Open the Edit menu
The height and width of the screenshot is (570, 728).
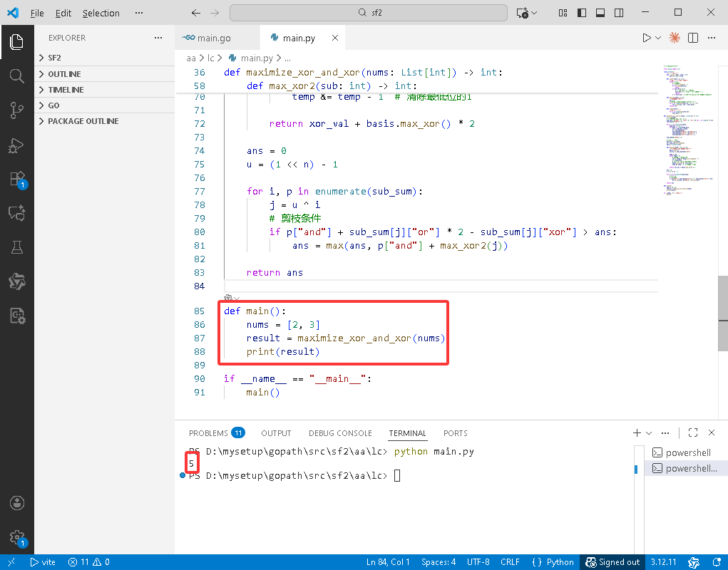[x=63, y=13]
